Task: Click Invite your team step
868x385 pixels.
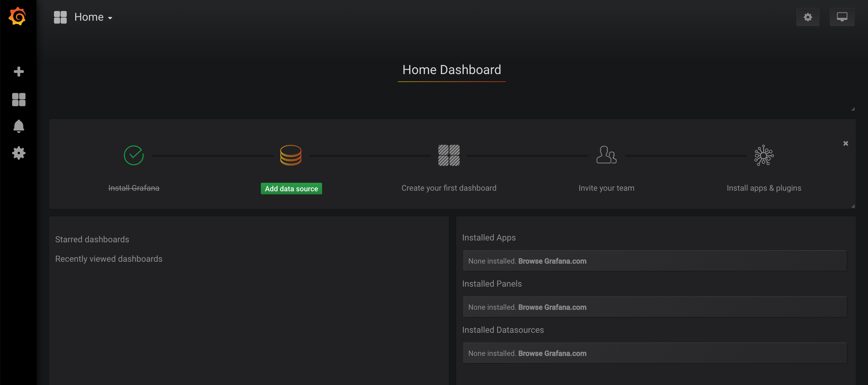Action: tap(606, 188)
